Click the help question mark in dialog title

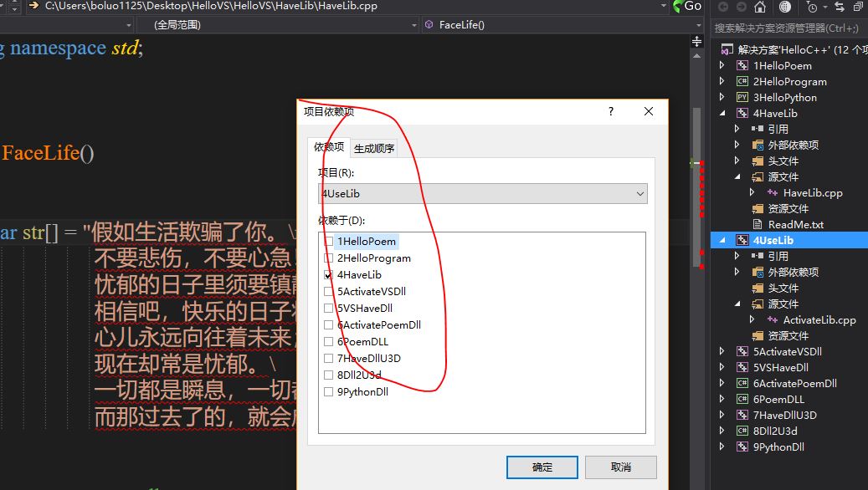click(x=611, y=111)
